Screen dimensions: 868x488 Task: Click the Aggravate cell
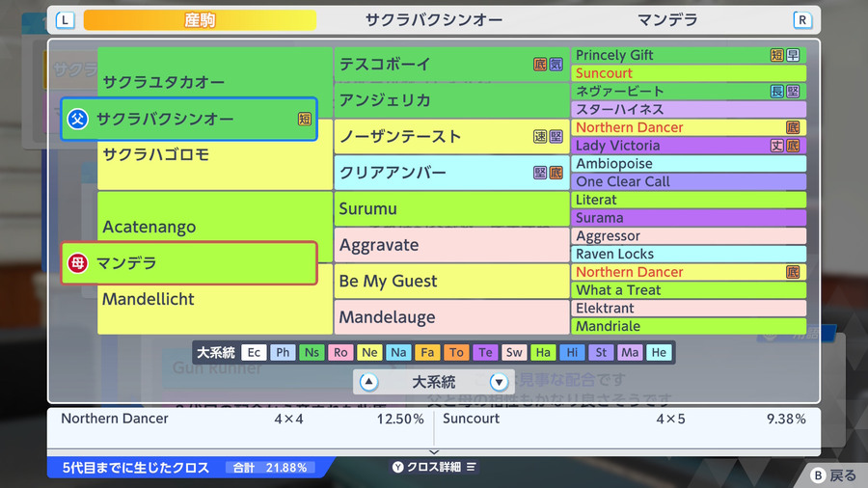coord(451,245)
